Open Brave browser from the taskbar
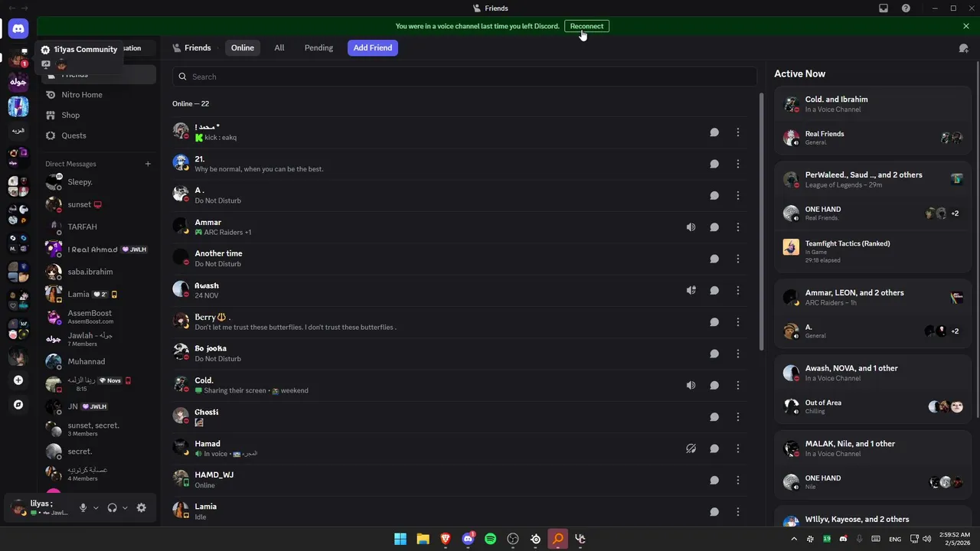980x551 pixels. click(446, 539)
